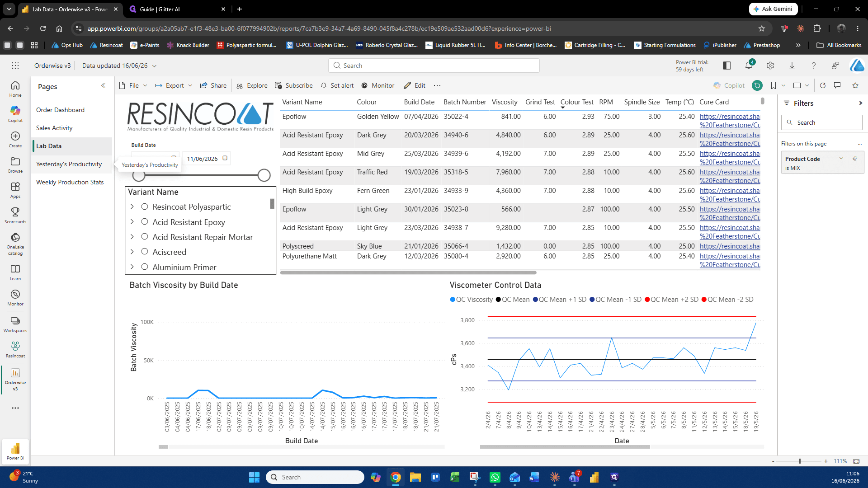Open Power BI settings gear icon

(x=770, y=66)
